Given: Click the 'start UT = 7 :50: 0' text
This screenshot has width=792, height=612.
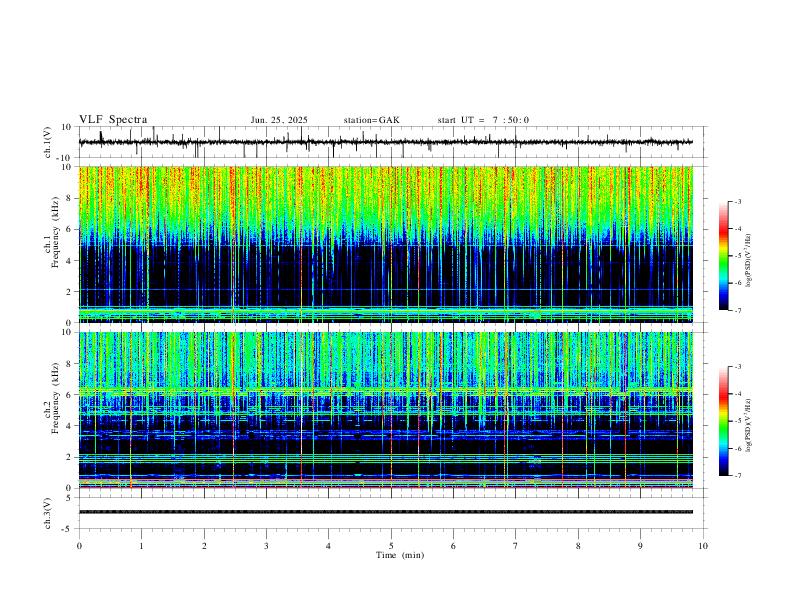Looking at the screenshot, I should [x=483, y=120].
